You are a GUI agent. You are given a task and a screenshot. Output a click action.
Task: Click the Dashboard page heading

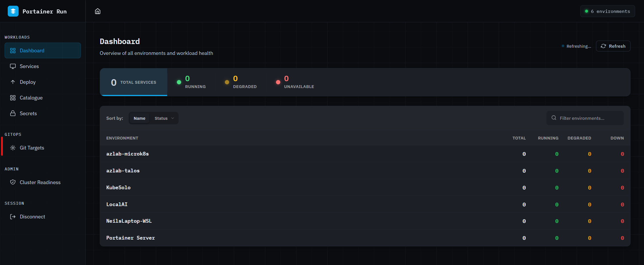[120, 41]
